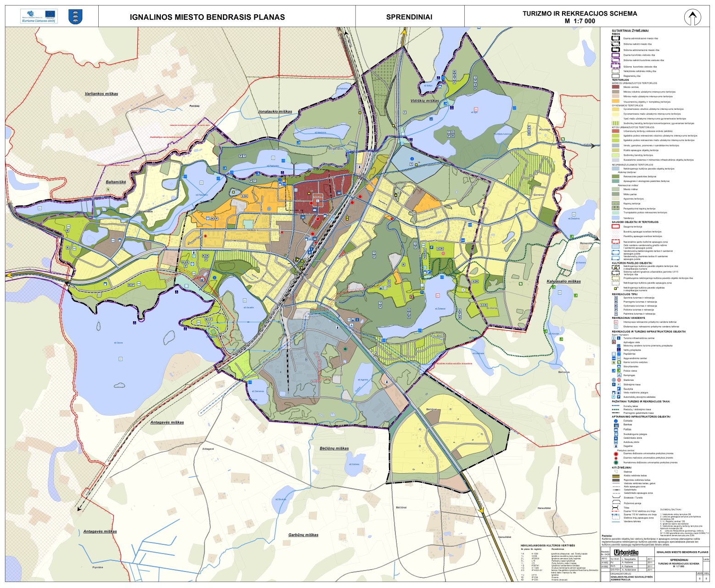Screen dimensions: 715x588
Task: Click the Vandenys blue legend swatch
Action: (x=616, y=218)
